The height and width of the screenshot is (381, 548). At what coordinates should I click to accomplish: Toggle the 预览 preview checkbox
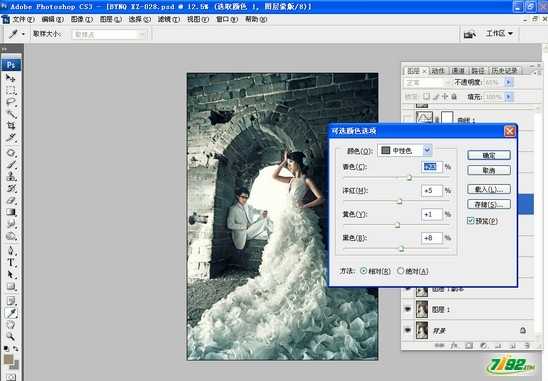click(x=471, y=221)
